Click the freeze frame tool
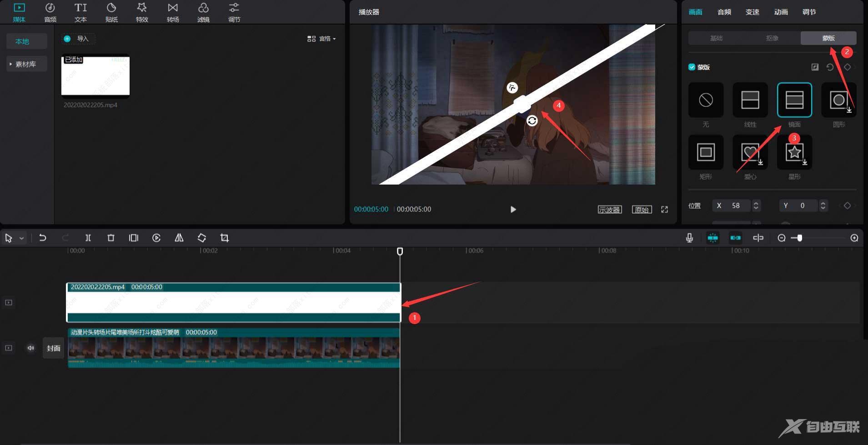Screen dimensions: 868x445 (x=134, y=238)
